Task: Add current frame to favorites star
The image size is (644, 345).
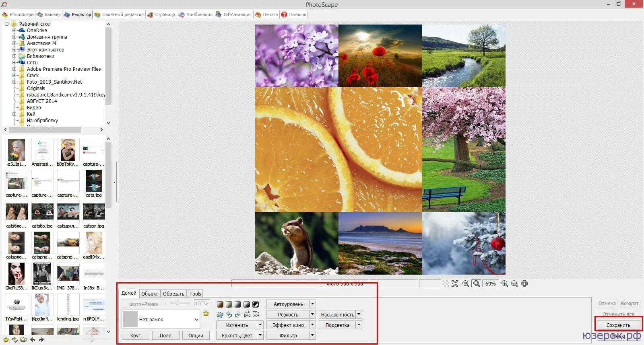Action: pos(206,314)
